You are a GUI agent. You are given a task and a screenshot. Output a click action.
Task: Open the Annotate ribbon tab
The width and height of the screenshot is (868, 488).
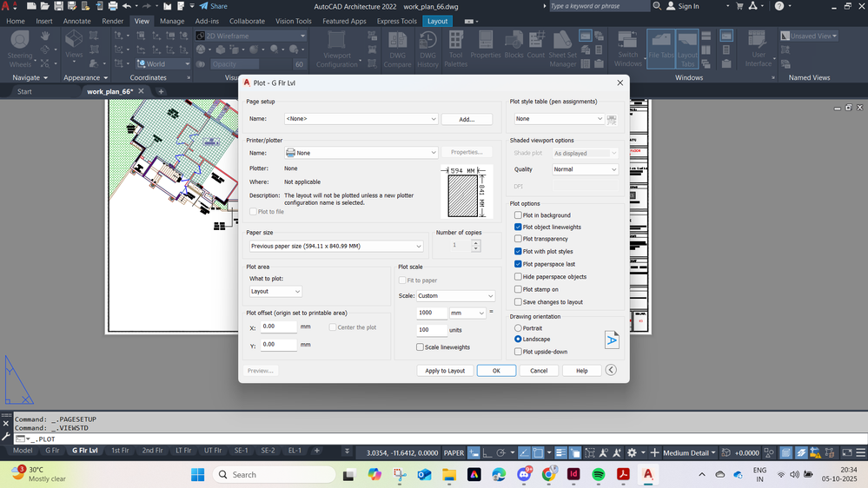point(76,21)
